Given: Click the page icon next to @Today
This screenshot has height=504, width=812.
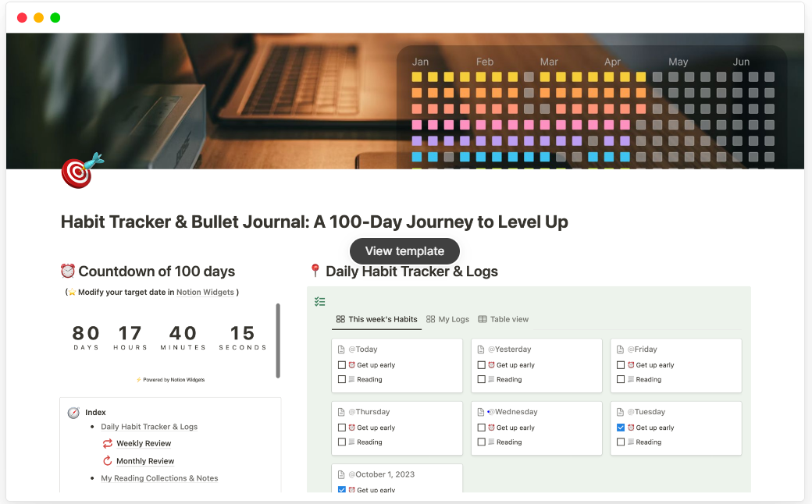Looking at the screenshot, I should 340,349.
